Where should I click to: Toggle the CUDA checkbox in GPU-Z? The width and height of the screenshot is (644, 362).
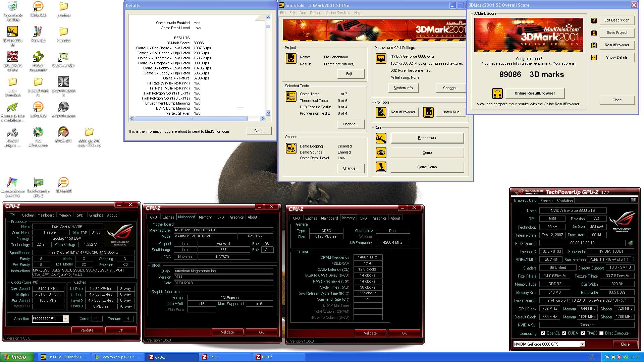564,333
